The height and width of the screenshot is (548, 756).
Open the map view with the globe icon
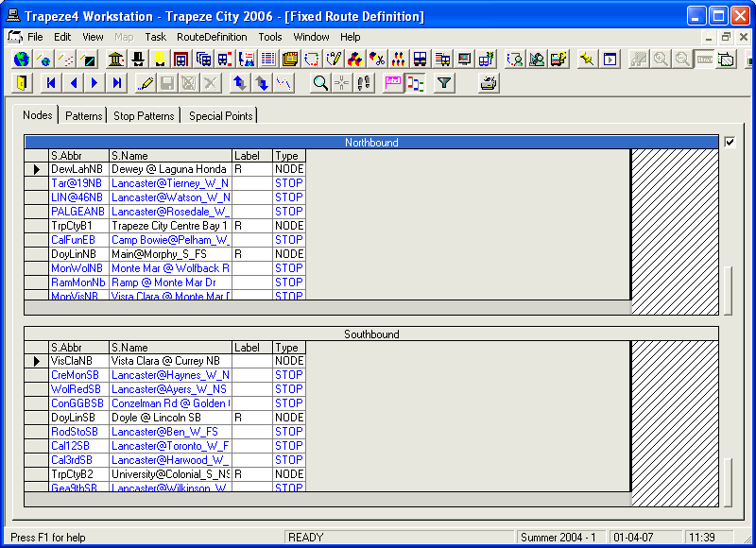(20, 59)
